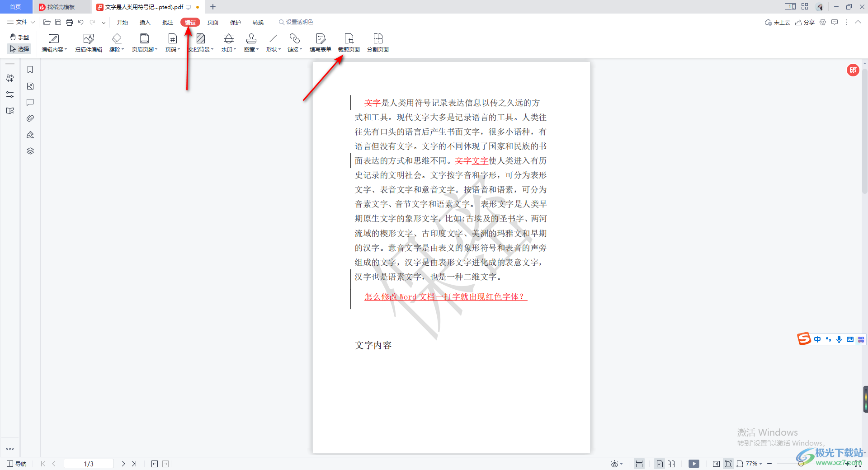Click the zoom slider handle
Screen dimensions: 868x470
point(801,464)
